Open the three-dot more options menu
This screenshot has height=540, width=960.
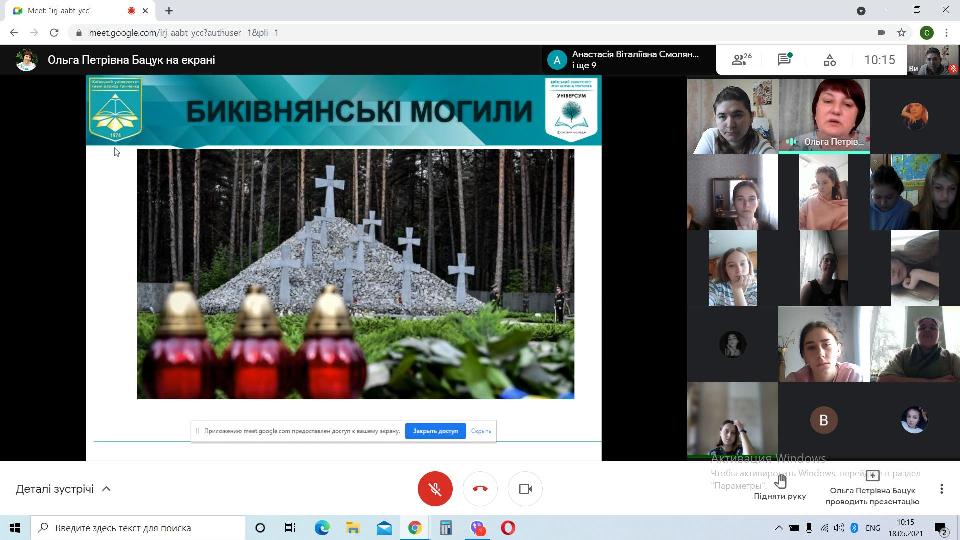point(941,489)
